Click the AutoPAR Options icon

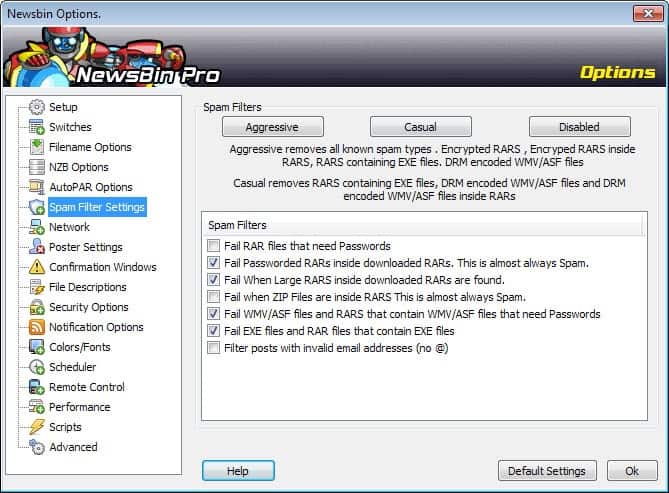coord(37,187)
